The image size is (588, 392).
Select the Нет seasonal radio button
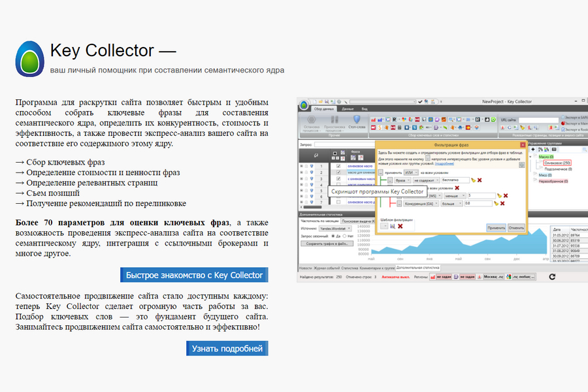[x=345, y=236]
